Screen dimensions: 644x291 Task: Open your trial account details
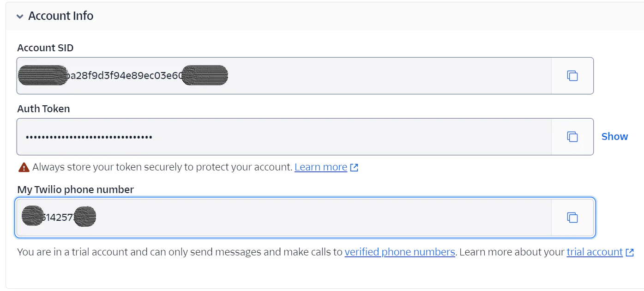594,252
